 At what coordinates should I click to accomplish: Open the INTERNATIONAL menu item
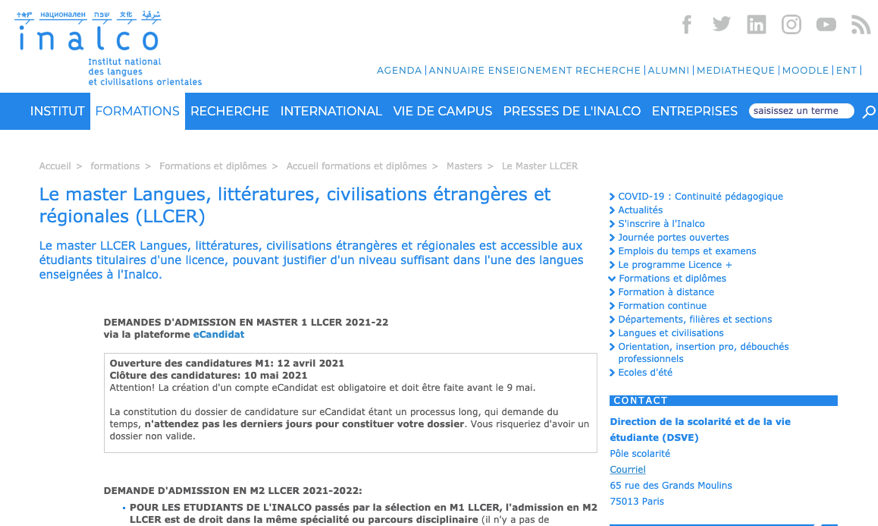(331, 111)
